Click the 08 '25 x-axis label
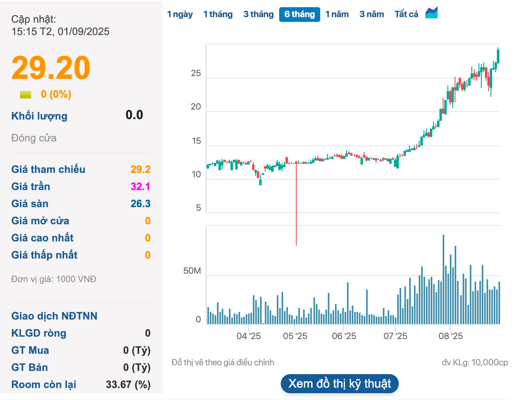The image size is (532, 400). pyautogui.click(x=451, y=336)
